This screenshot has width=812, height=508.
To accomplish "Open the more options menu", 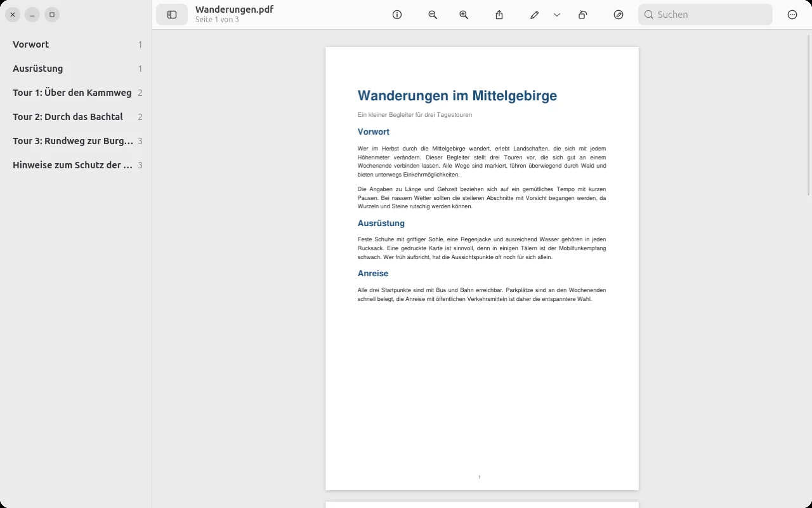I will coord(792,15).
